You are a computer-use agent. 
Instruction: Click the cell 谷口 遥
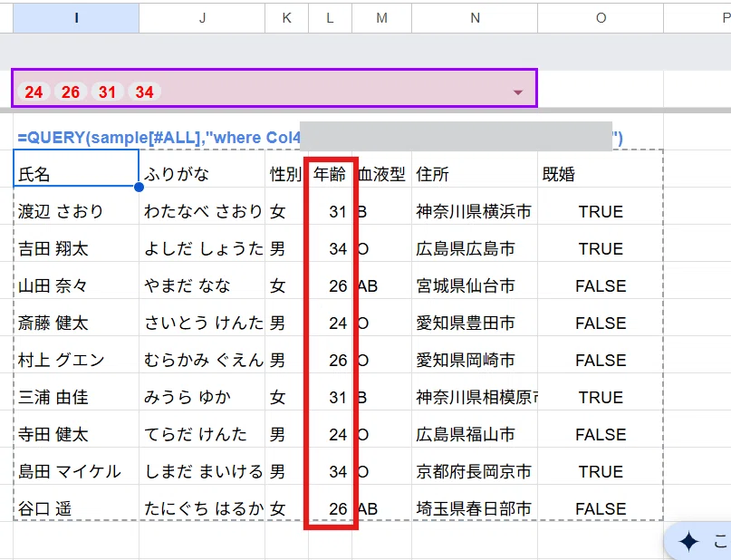[76, 503]
